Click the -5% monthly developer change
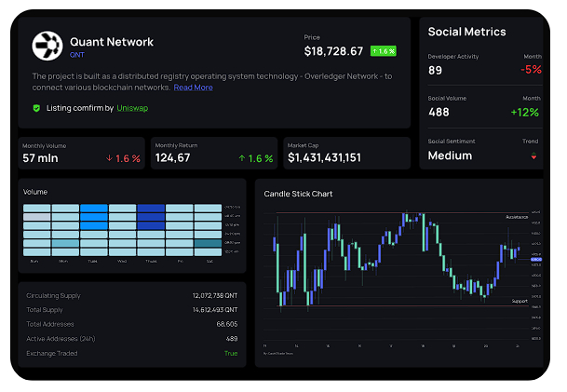567x392 pixels. coord(531,70)
